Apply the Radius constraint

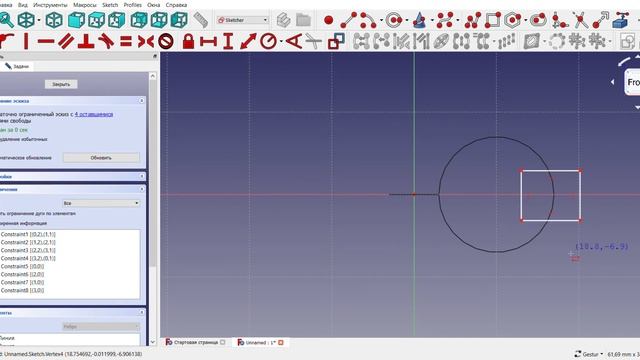[268, 41]
